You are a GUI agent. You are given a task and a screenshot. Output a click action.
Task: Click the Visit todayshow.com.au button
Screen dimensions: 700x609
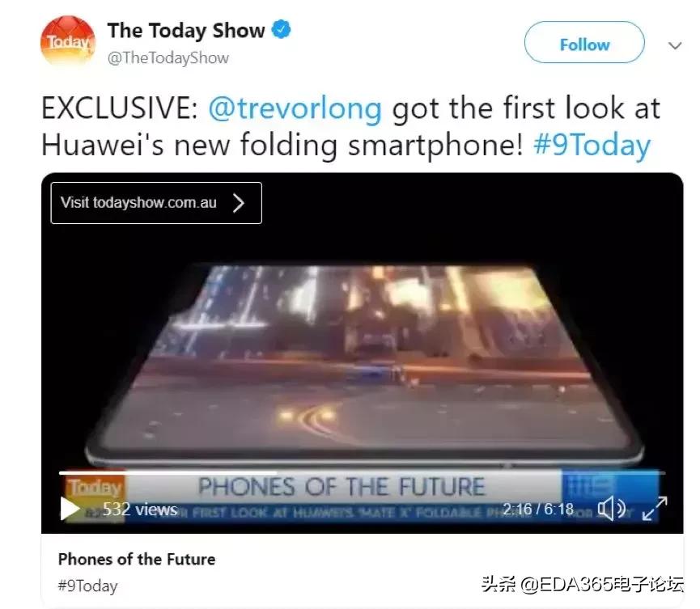(x=156, y=203)
